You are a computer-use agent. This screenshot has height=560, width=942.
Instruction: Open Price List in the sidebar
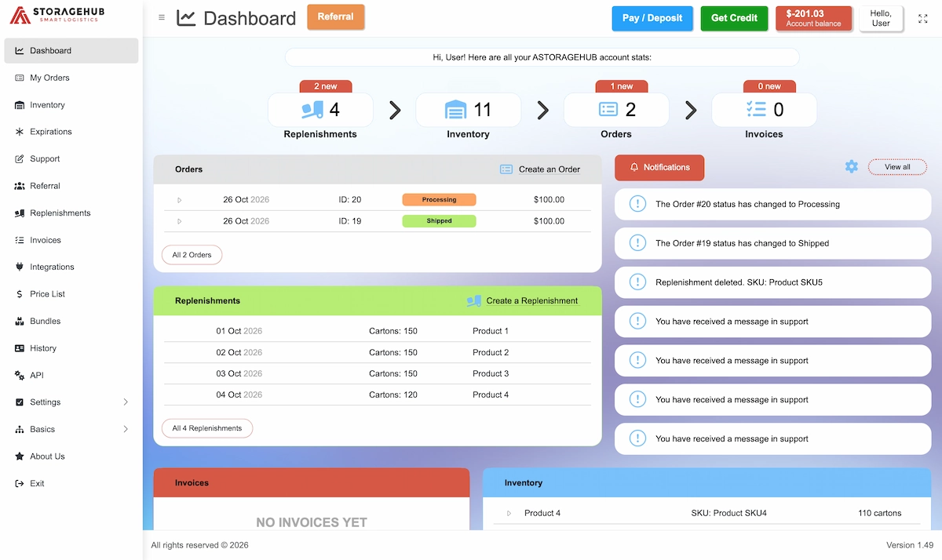click(x=71, y=294)
